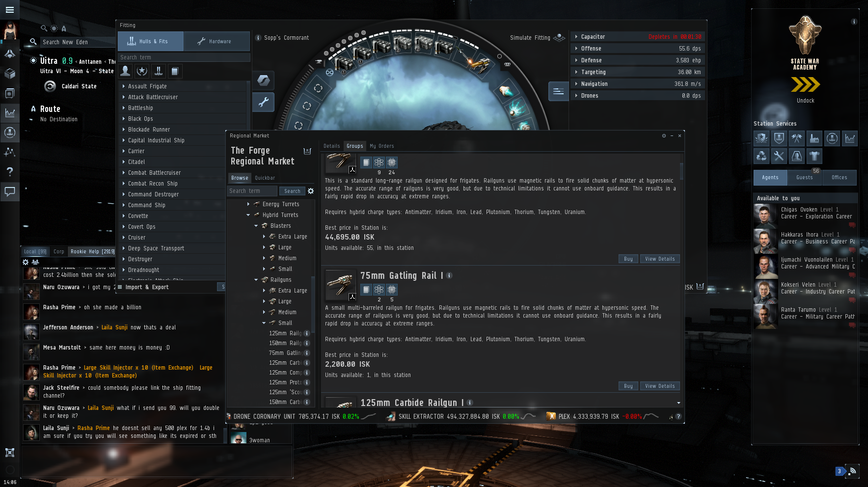Toggle the Simulate Fitting option
This screenshot has height=487, width=868.
coord(537,38)
